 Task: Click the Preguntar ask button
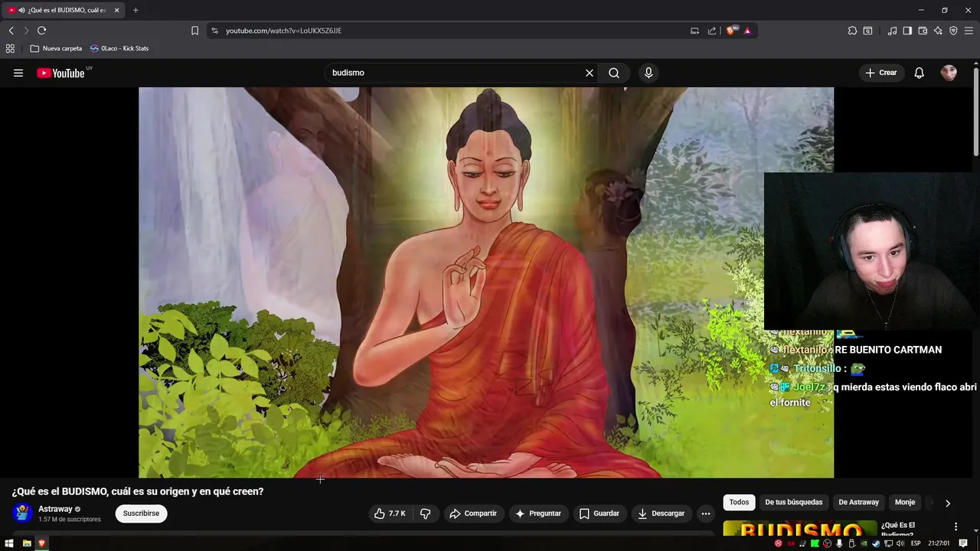tap(538, 514)
